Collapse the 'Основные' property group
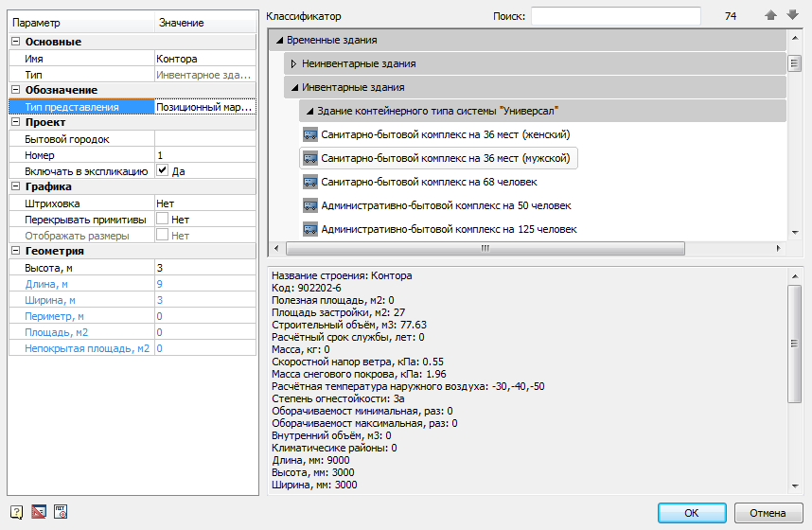Image resolution: width=812 pixels, height=530 pixels. click(15, 42)
